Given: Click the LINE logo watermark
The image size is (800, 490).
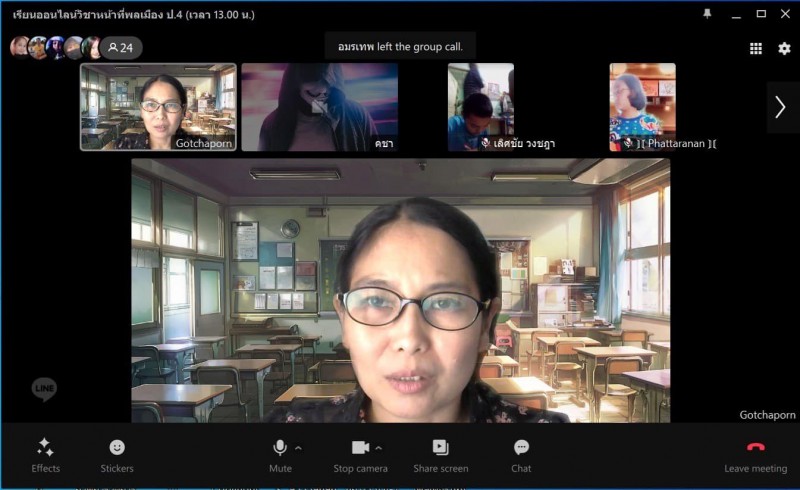Looking at the screenshot, I should tap(44, 388).
